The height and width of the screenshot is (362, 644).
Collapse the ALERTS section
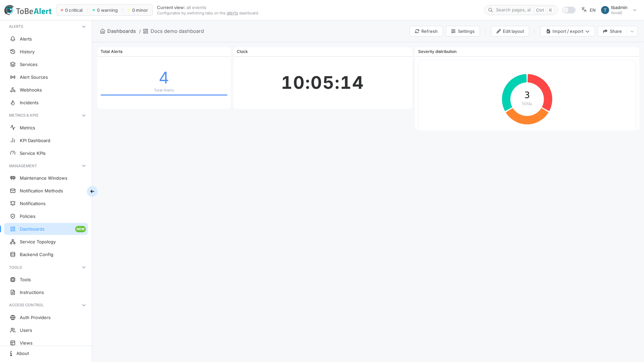pos(84,26)
